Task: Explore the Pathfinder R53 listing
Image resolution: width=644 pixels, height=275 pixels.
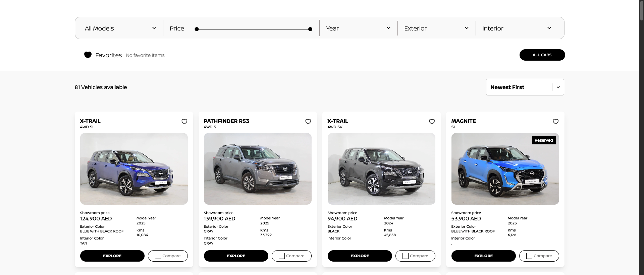Action: point(236,256)
